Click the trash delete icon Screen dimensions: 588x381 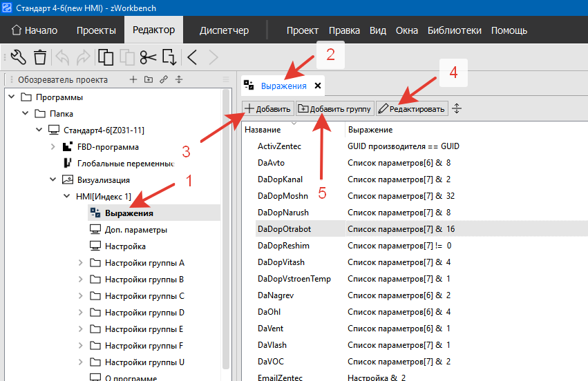coord(40,57)
